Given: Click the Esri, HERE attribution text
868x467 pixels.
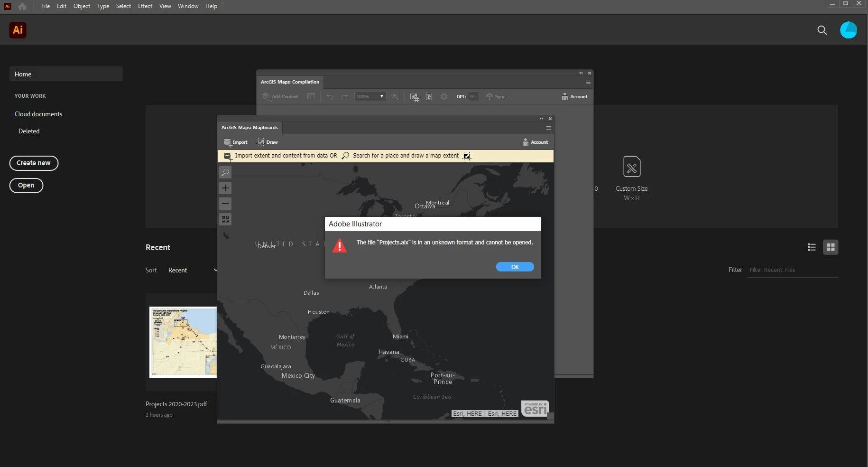Looking at the screenshot, I should coord(485,413).
